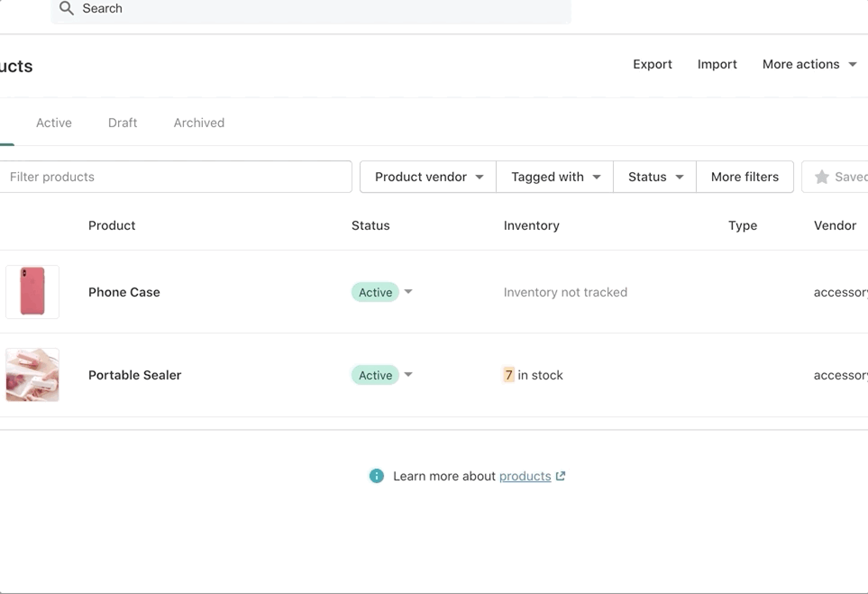Click into the Filter products input field

coord(176,177)
